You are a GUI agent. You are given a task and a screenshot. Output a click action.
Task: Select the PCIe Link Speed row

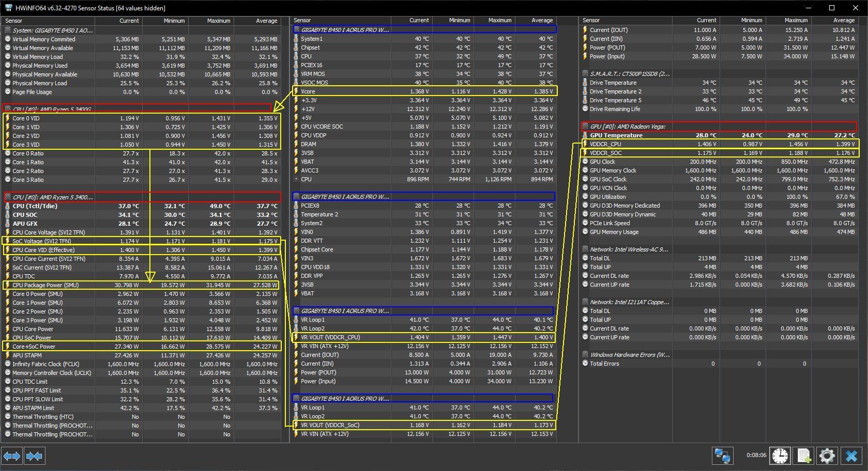(x=719, y=223)
